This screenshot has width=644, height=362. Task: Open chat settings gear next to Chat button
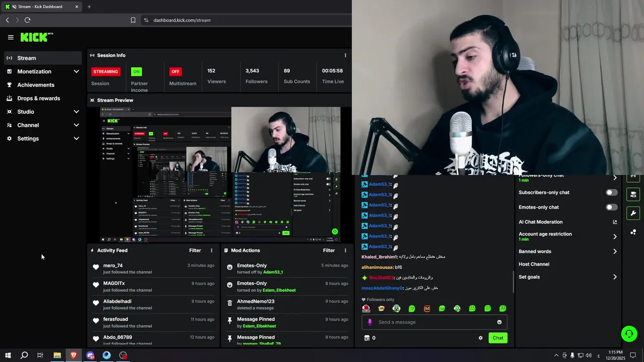tap(480, 338)
